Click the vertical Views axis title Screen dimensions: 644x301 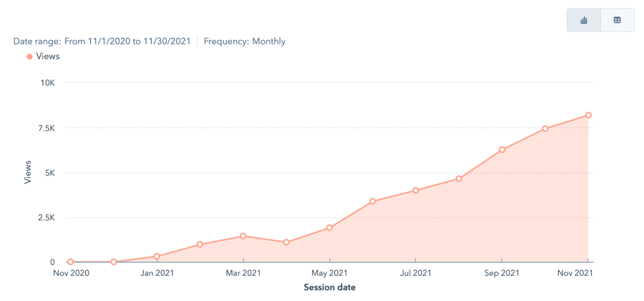[28, 172]
